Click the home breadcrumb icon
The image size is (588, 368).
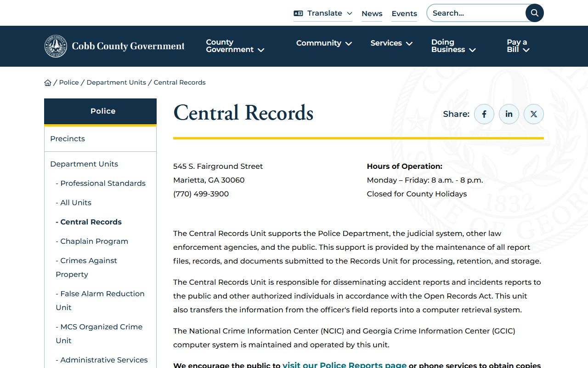[48, 83]
